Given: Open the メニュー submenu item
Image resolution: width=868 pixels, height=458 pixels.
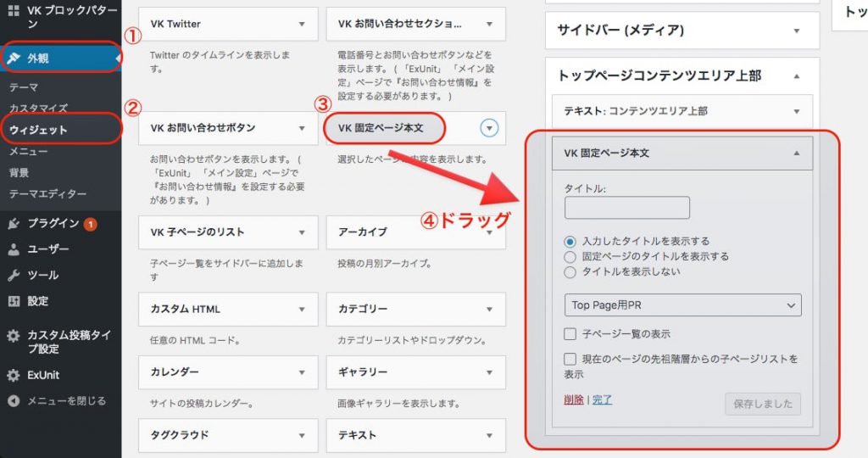Looking at the screenshot, I should click(x=28, y=151).
